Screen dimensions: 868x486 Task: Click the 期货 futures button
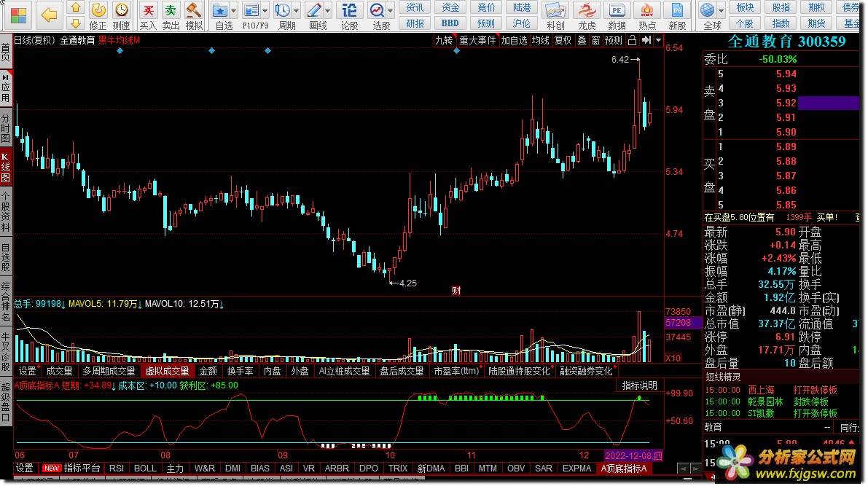point(817,23)
